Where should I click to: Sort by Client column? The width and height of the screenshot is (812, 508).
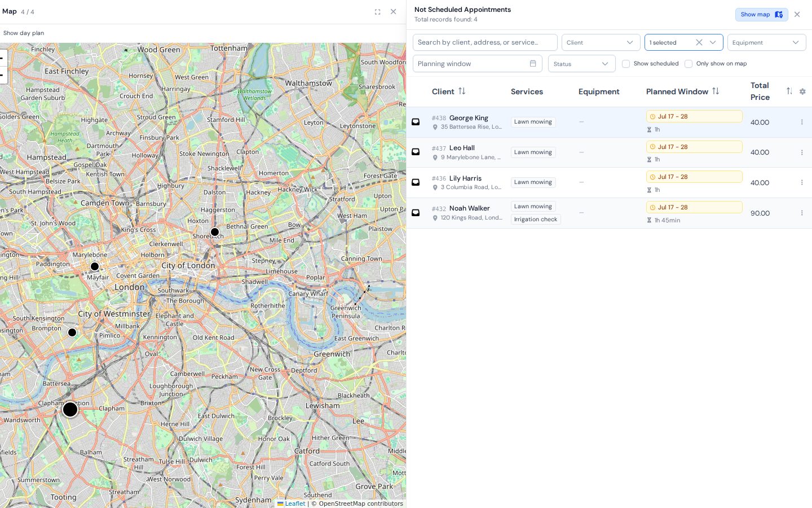tap(462, 91)
